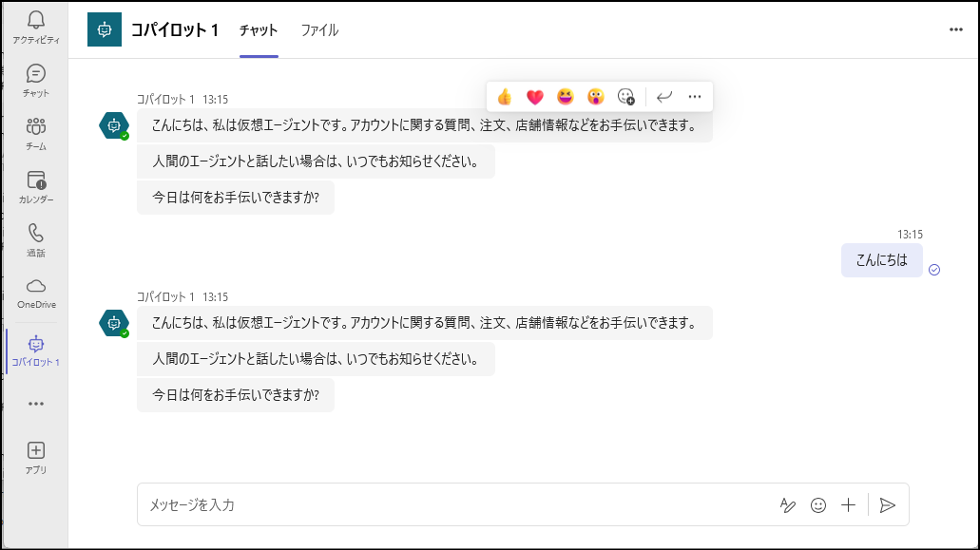React with surprised face emoji

(596, 97)
